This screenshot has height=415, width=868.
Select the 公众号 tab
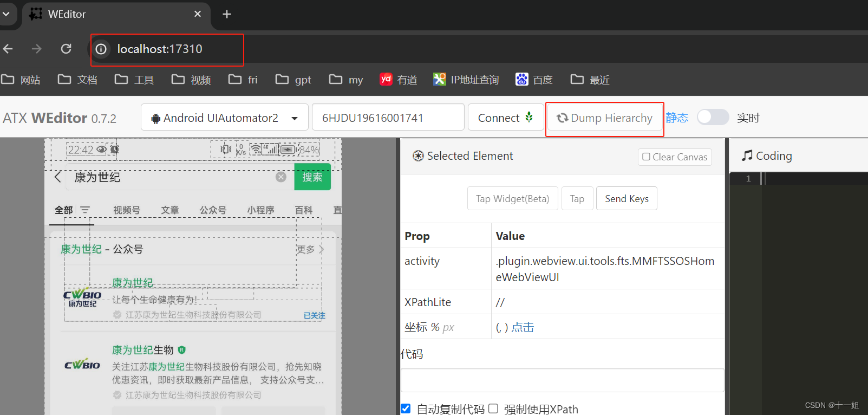[x=213, y=210]
